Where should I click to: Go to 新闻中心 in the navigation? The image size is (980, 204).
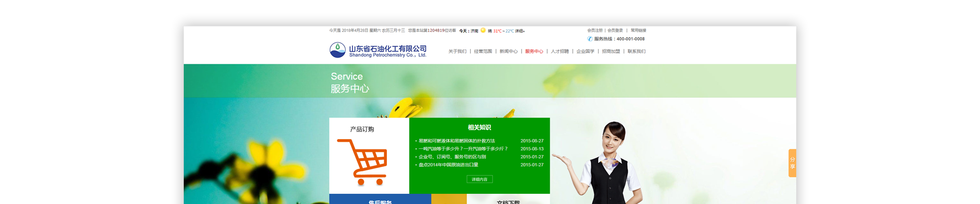(x=508, y=52)
